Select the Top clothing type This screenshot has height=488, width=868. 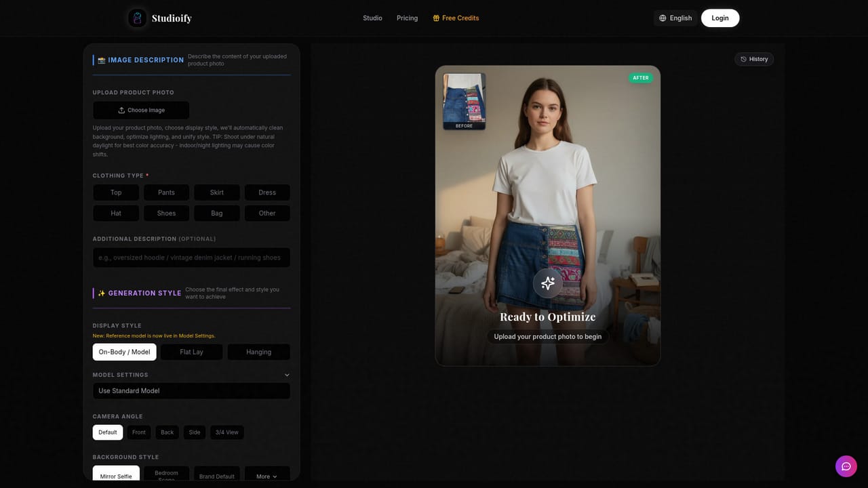tap(116, 192)
